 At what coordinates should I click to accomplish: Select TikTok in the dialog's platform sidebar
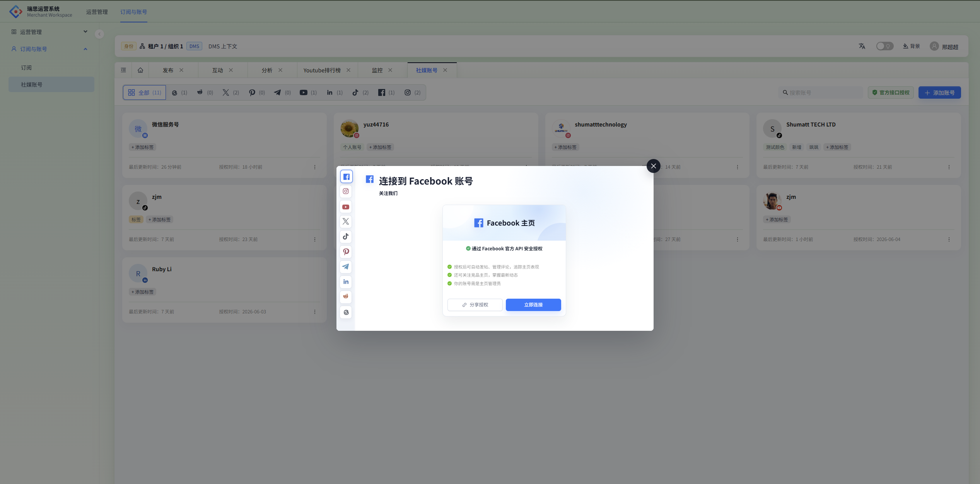click(346, 236)
